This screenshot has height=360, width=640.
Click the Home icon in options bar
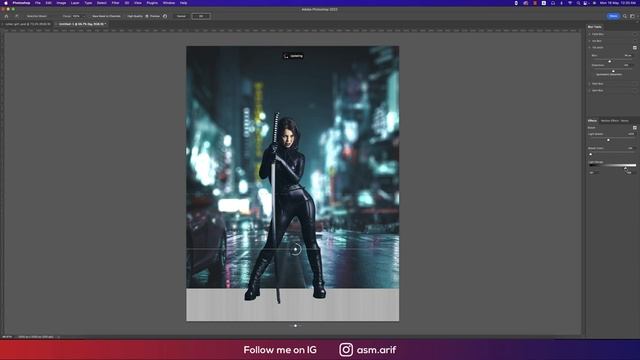click(x=6, y=16)
